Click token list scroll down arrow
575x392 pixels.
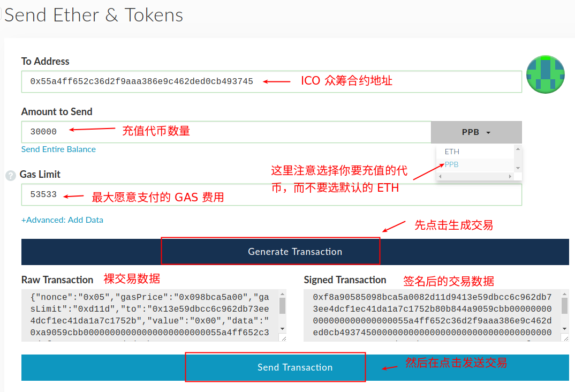tap(518, 168)
